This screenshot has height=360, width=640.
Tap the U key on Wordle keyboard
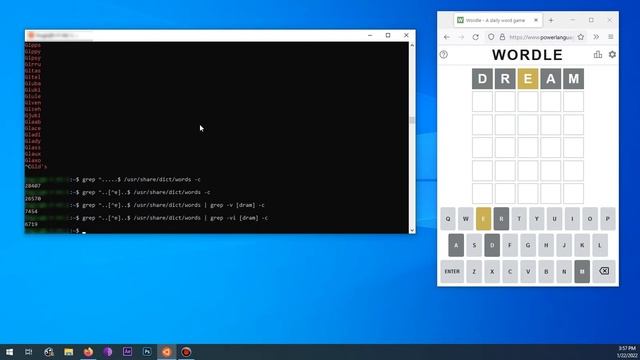pos(554,219)
